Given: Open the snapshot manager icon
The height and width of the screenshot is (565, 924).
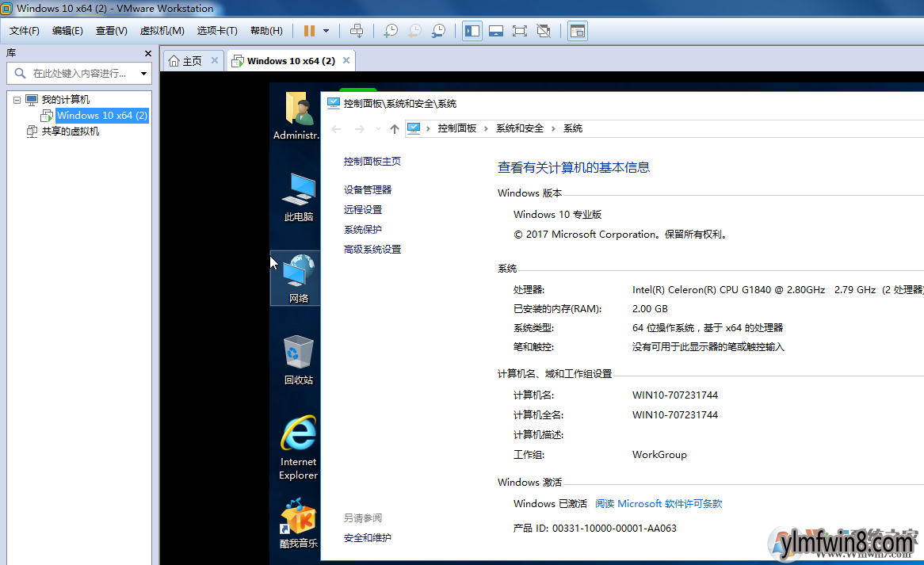Looking at the screenshot, I should pyautogui.click(x=438, y=31).
